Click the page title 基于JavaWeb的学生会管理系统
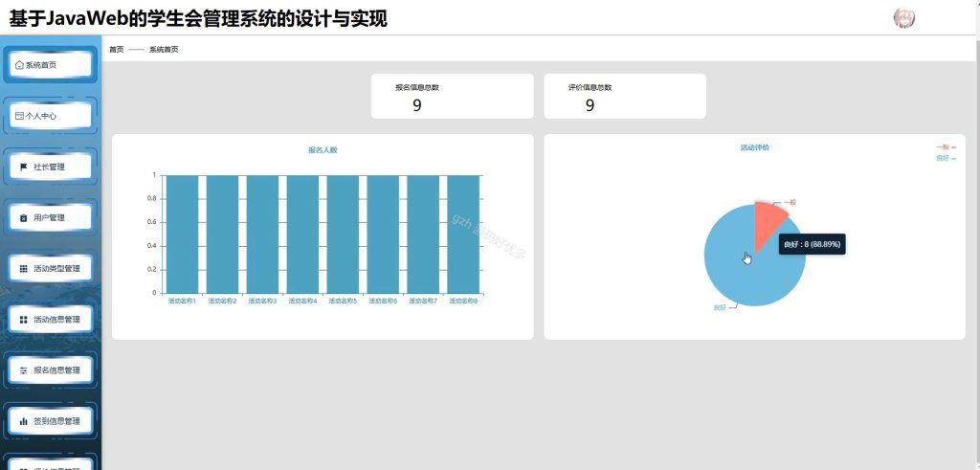This screenshot has height=470, width=980. coord(198,18)
